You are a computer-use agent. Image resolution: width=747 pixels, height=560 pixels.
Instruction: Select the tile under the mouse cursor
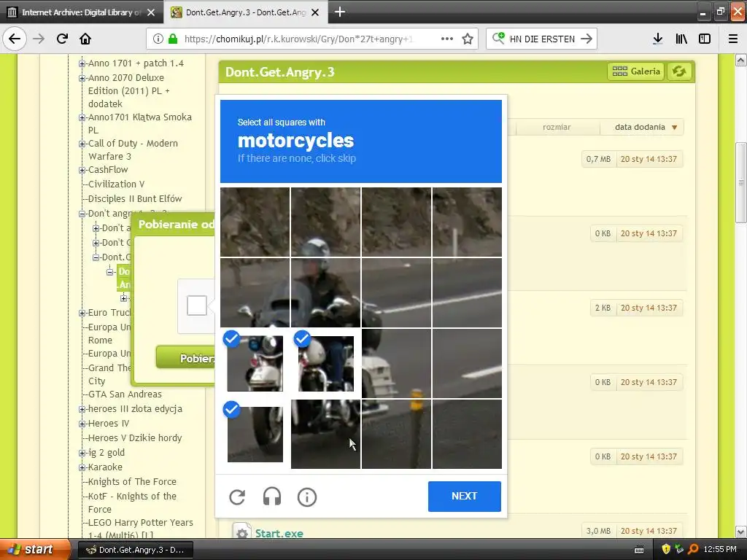pyautogui.click(x=325, y=434)
